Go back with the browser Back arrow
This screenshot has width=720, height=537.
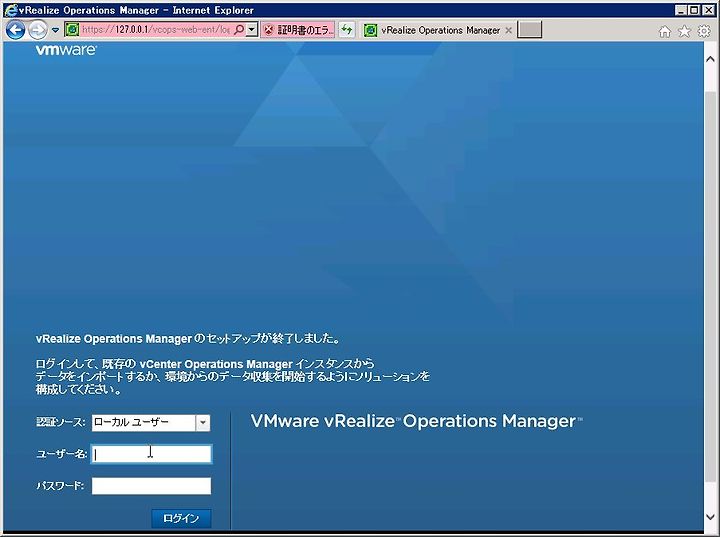pyautogui.click(x=15, y=30)
